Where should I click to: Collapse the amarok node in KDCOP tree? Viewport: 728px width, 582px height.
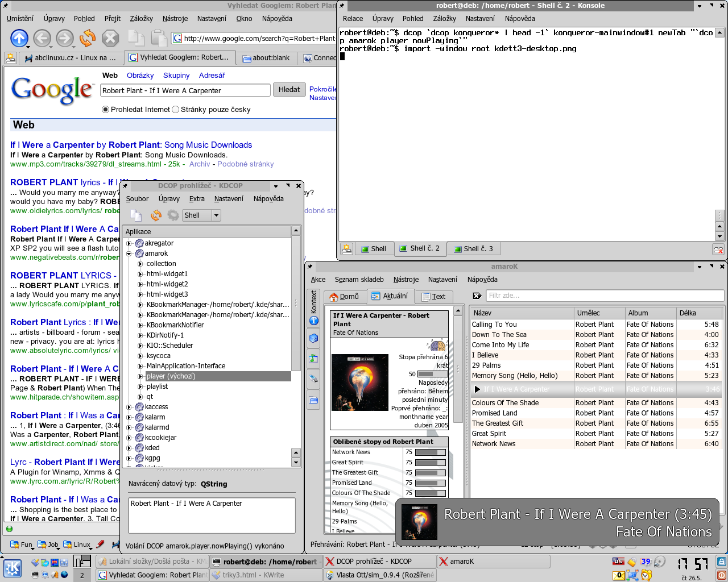(129, 253)
